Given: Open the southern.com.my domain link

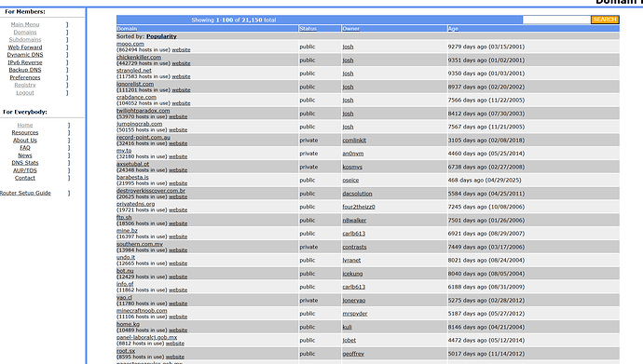Looking at the screenshot, I should [x=140, y=244].
